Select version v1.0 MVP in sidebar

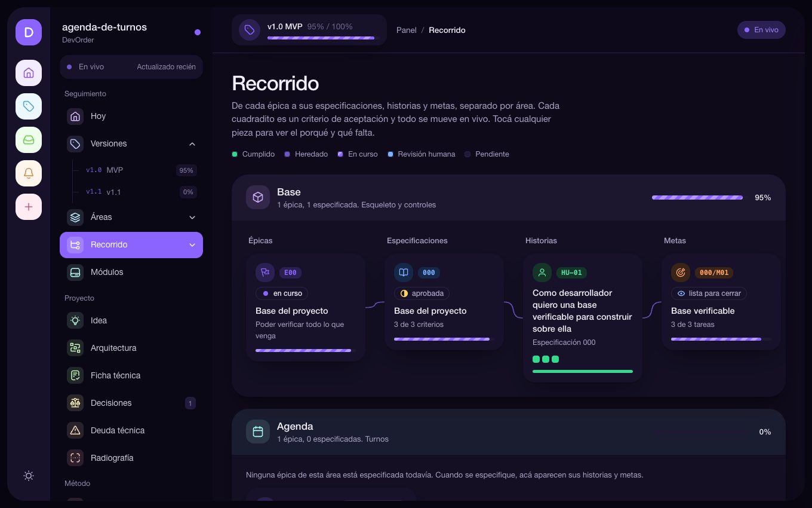(141, 170)
